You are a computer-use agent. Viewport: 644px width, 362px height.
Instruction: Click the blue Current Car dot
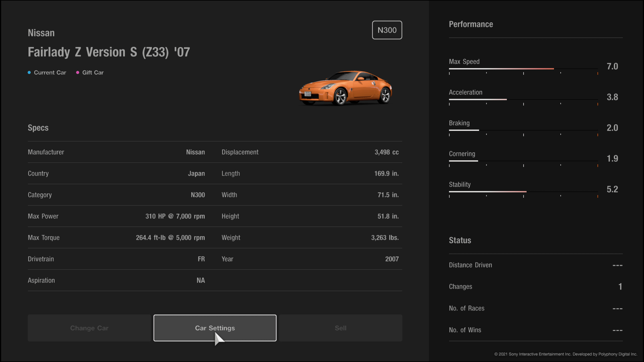point(29,72)
